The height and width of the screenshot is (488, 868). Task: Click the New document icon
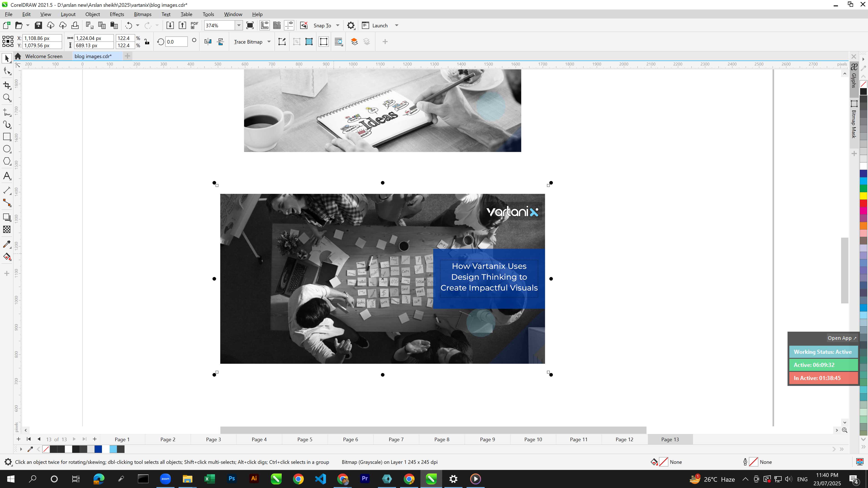(6, 25)
